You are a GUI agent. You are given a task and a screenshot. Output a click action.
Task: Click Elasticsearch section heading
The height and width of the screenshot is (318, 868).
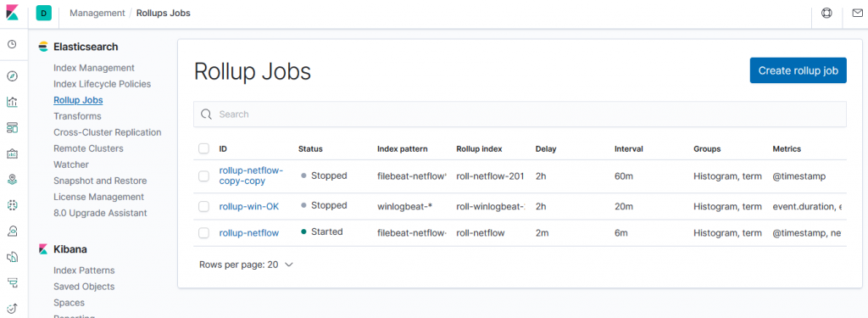click(86, 47)
